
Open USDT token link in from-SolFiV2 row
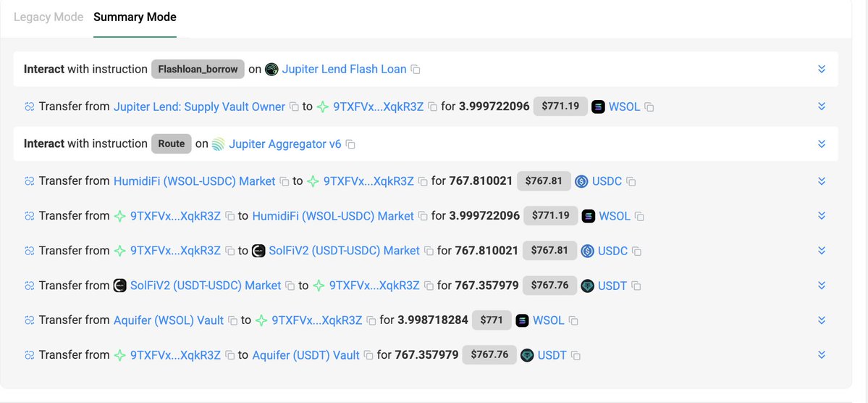pyautogui.click(x=612, y=286)
